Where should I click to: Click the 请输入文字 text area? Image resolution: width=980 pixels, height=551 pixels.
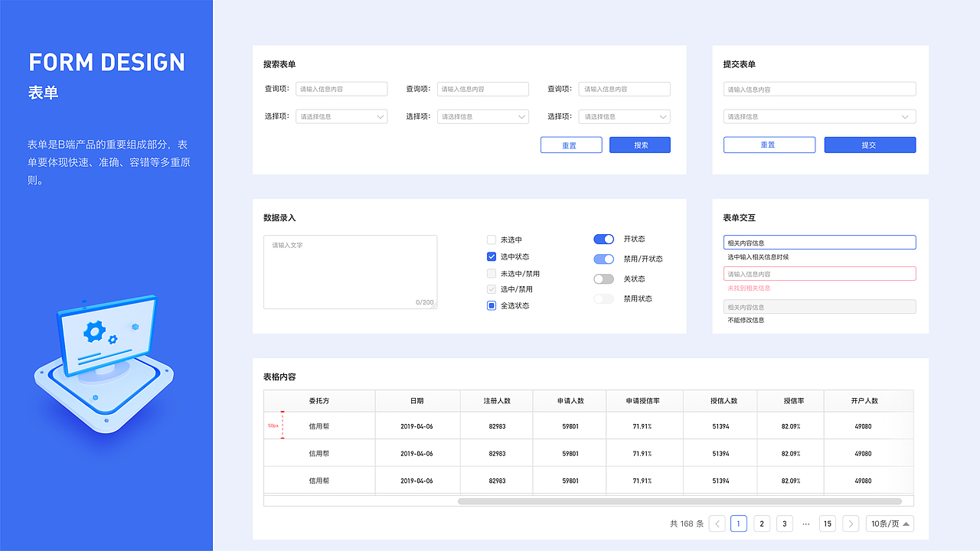point(351,272)
